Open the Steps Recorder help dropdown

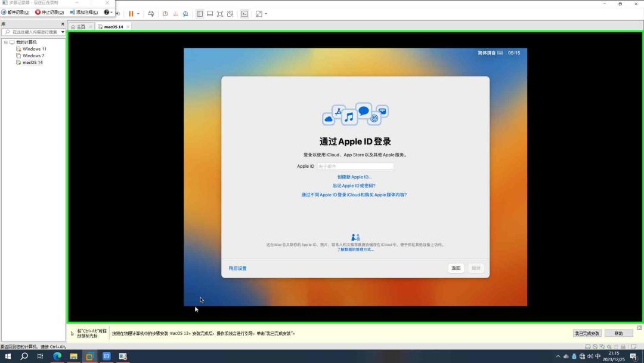(112, 13)
